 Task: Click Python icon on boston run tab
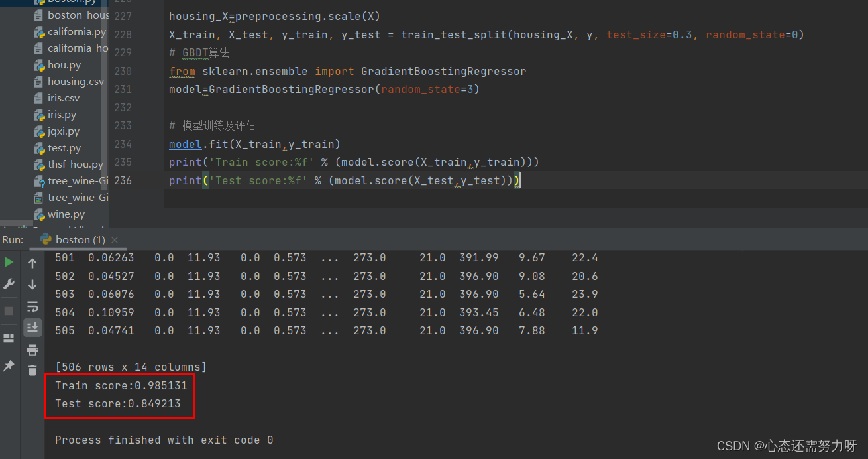[46, 239]
